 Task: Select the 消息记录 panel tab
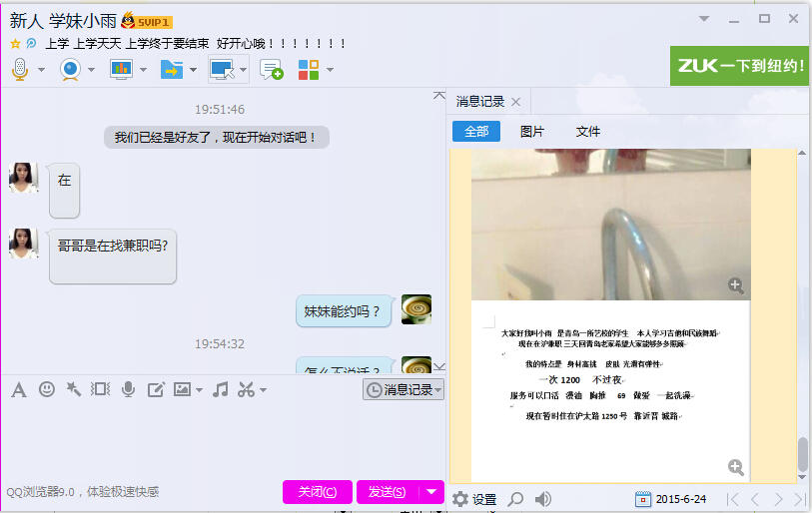480,102
